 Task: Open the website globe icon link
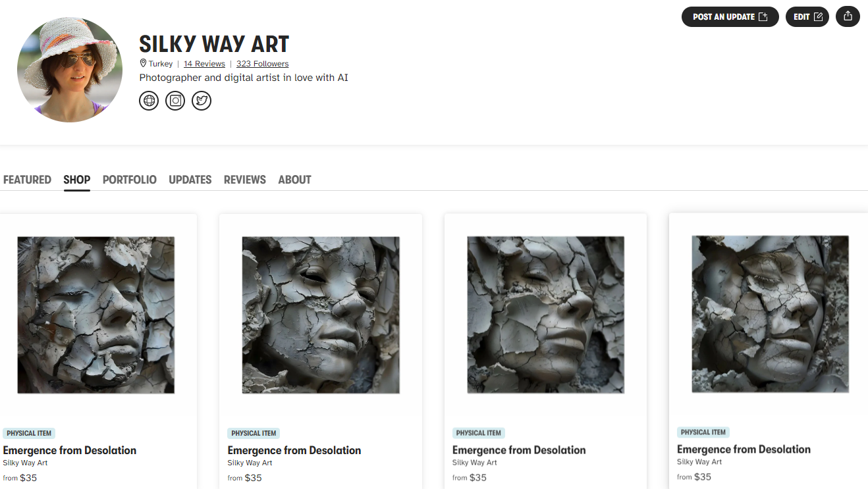149,101
